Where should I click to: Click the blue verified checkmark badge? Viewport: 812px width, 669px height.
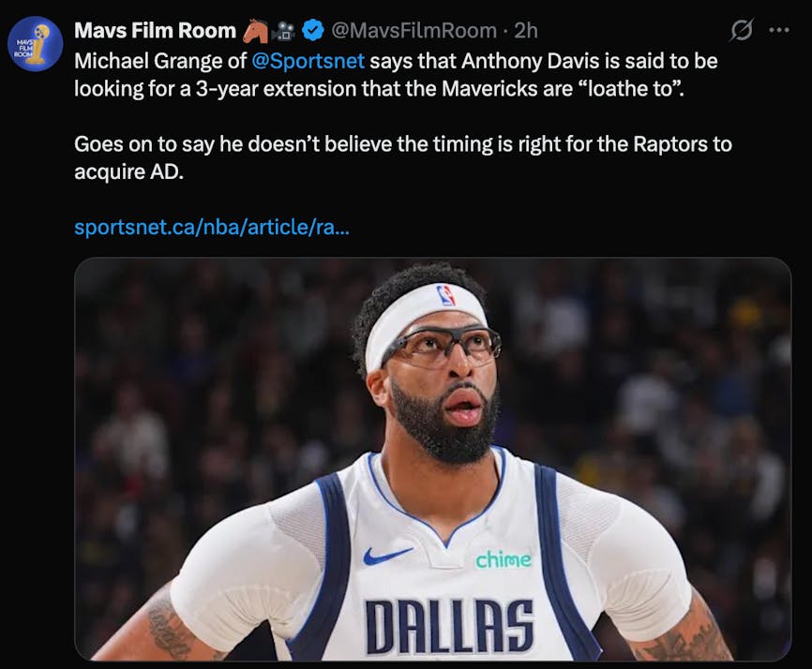(312, 30)
